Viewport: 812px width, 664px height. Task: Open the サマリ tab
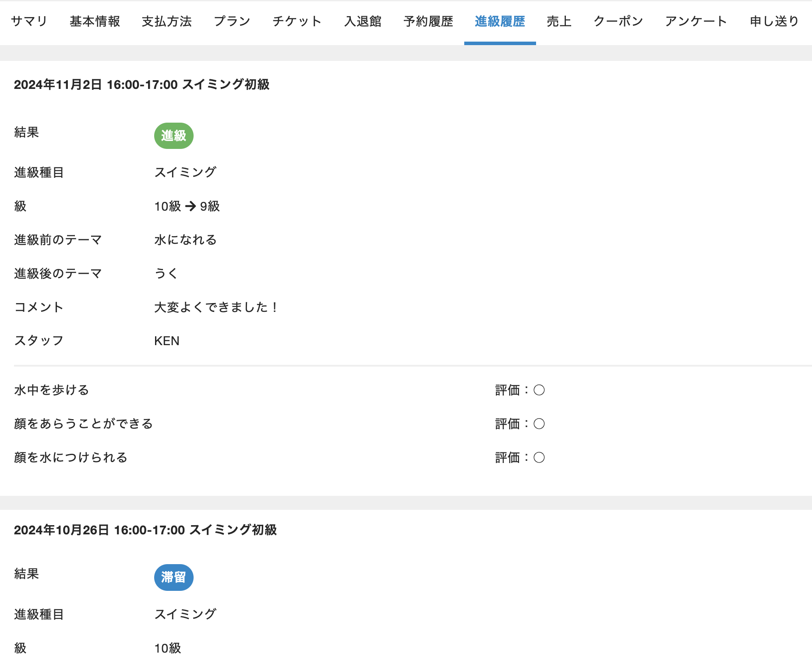[29, 21]
